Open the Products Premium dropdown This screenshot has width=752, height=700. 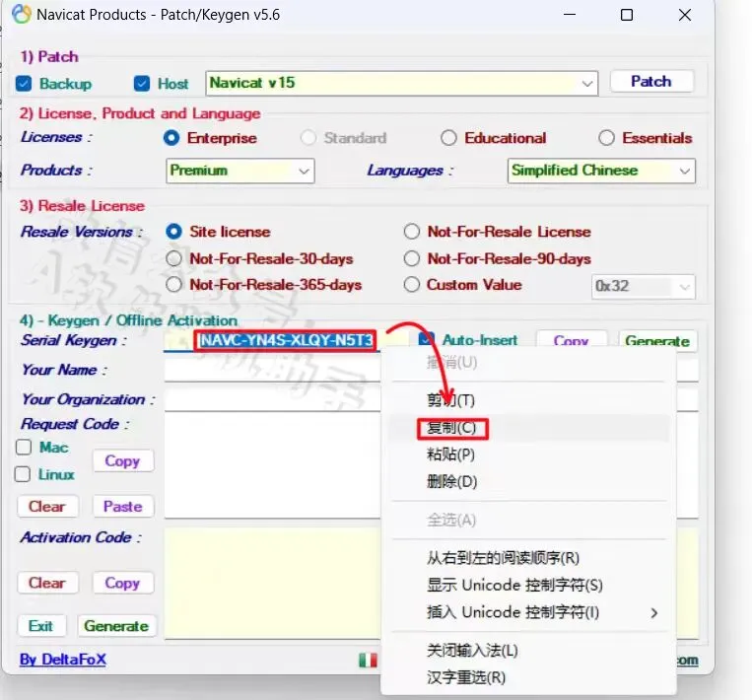point(240,171)
